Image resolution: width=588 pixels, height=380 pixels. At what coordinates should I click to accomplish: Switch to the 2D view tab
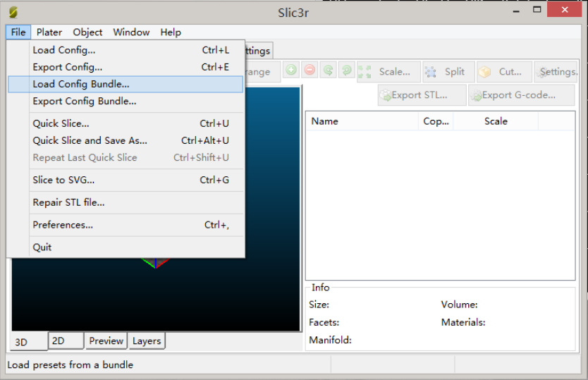click(59, 341)
